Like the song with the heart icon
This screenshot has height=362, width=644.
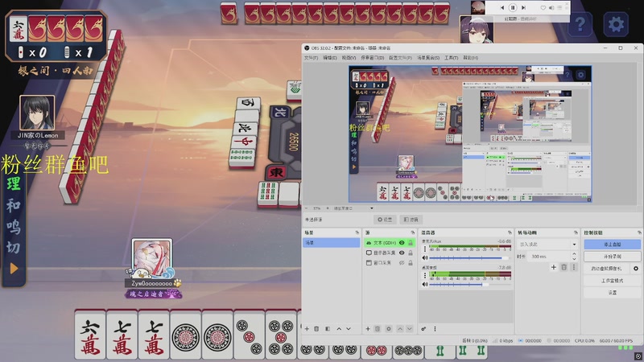(x=543, y=7)
